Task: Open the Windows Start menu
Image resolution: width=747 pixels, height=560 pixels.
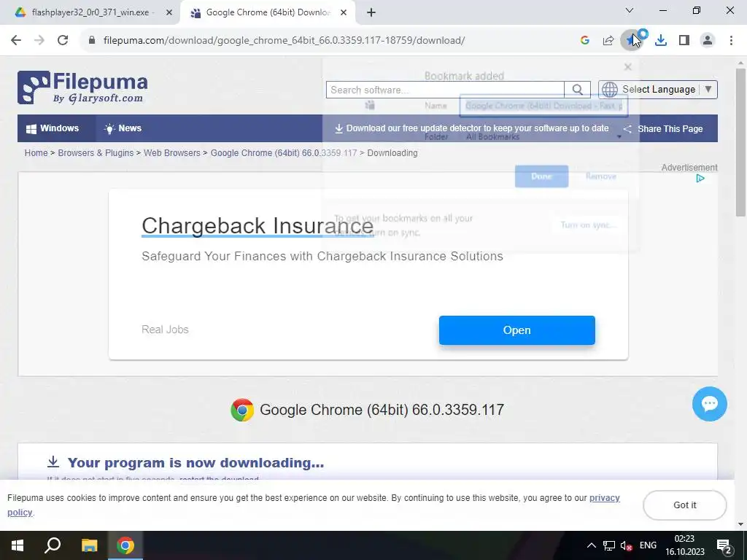Action: click(18, 545)
